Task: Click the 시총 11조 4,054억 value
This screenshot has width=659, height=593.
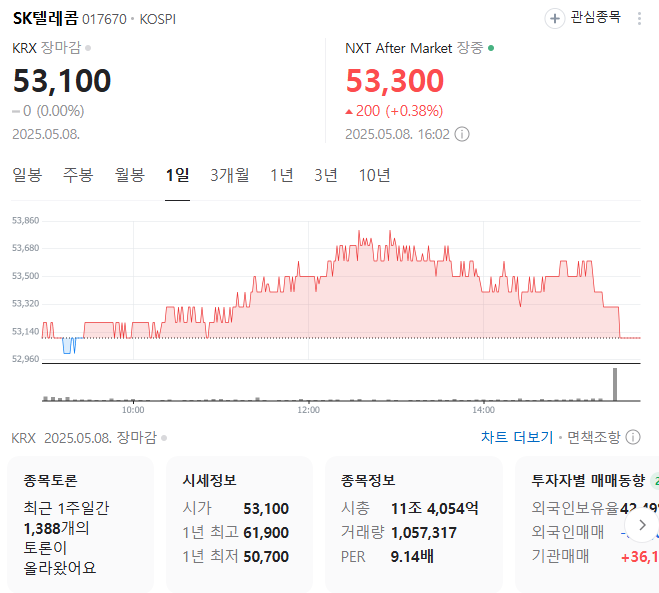Action: (x=435, y=509)
